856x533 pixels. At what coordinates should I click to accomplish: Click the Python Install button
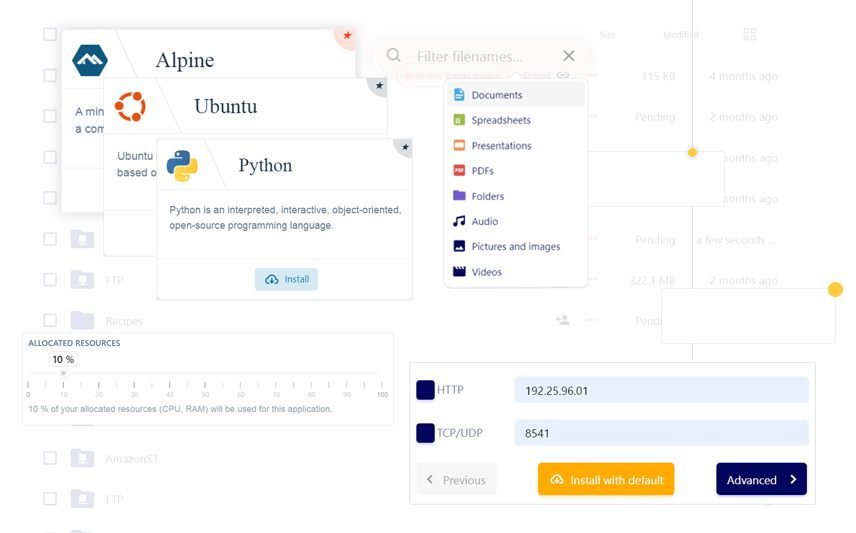286,279
